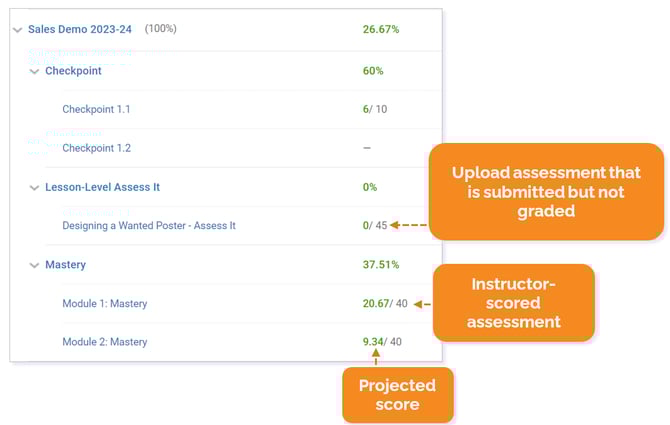Click the 0/45 Wanted Poster score
The image size is (670, 425).
tap(374, 226)
